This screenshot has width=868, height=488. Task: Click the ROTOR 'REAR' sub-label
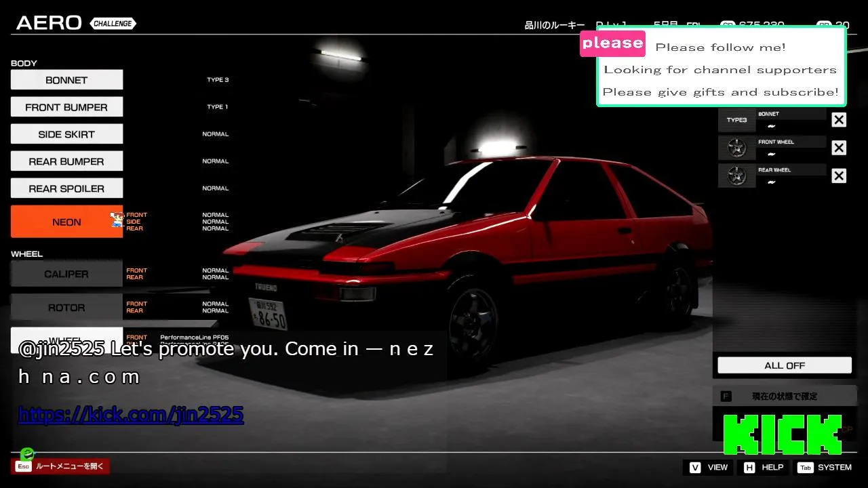point(135,310)
